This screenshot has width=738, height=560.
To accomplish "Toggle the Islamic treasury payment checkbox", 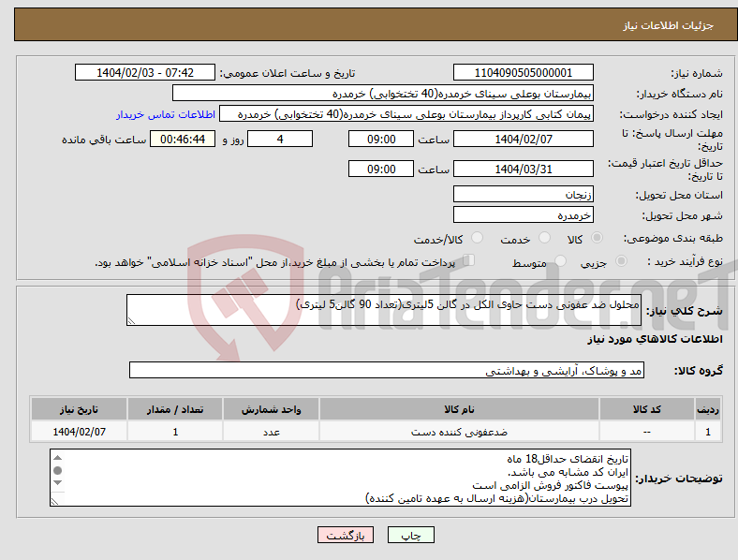I will click(x=469, y=260).
